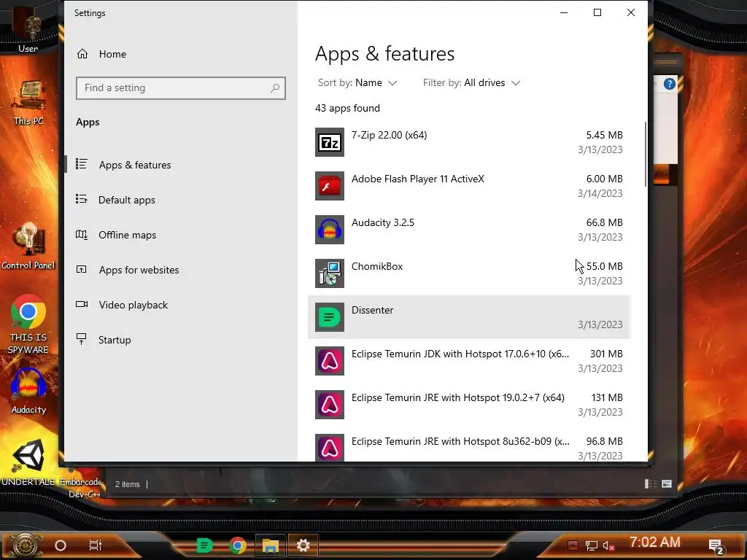Open Task View on the taskbar

pos(96,545)
